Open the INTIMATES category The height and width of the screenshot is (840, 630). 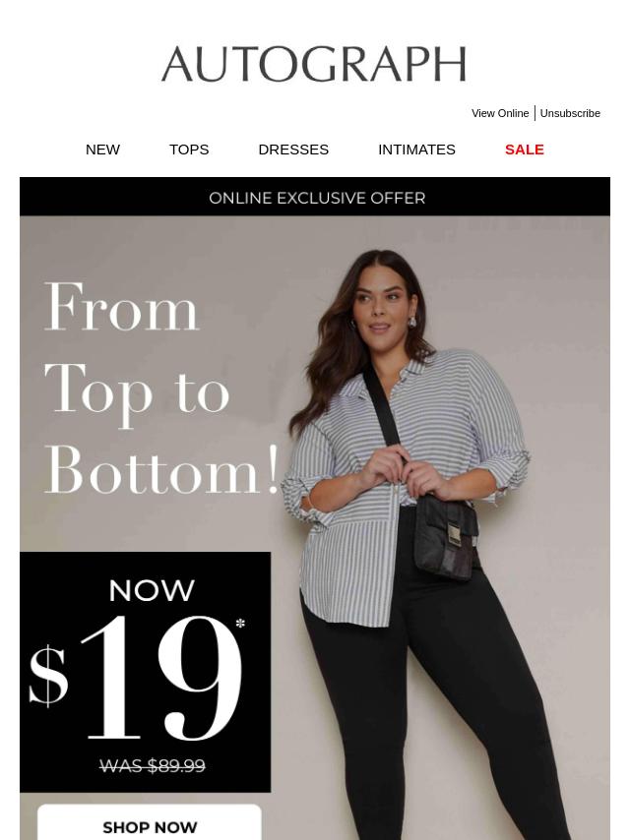tap(416, 150)
